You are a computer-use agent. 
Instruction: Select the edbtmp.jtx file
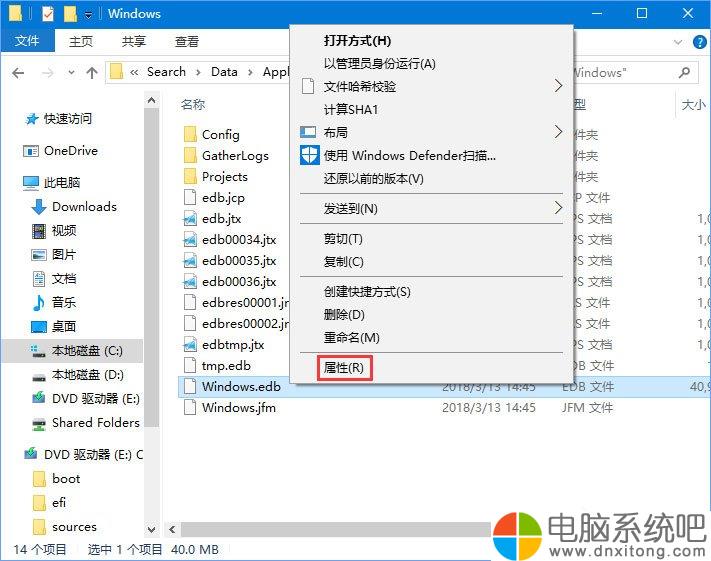(224, 345)
